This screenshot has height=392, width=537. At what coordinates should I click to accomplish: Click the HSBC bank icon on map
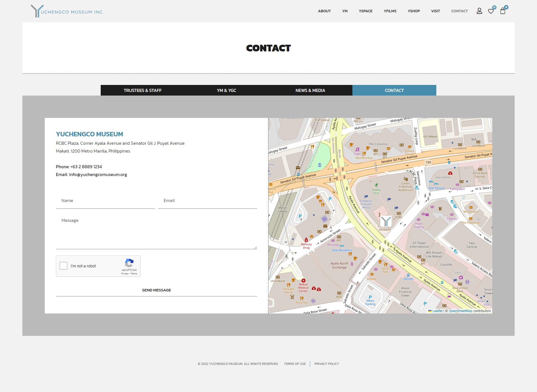coord(399,213)
